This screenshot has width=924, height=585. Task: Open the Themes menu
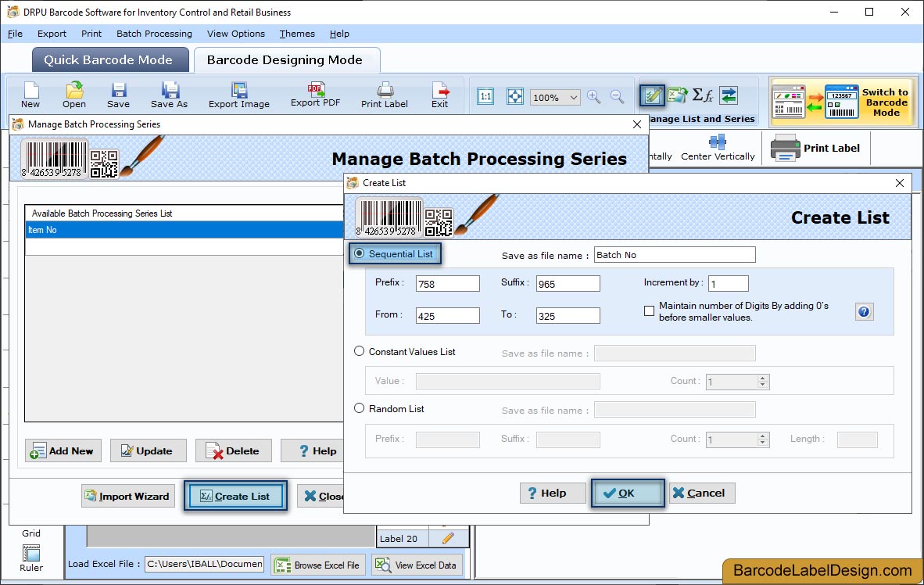297,34
